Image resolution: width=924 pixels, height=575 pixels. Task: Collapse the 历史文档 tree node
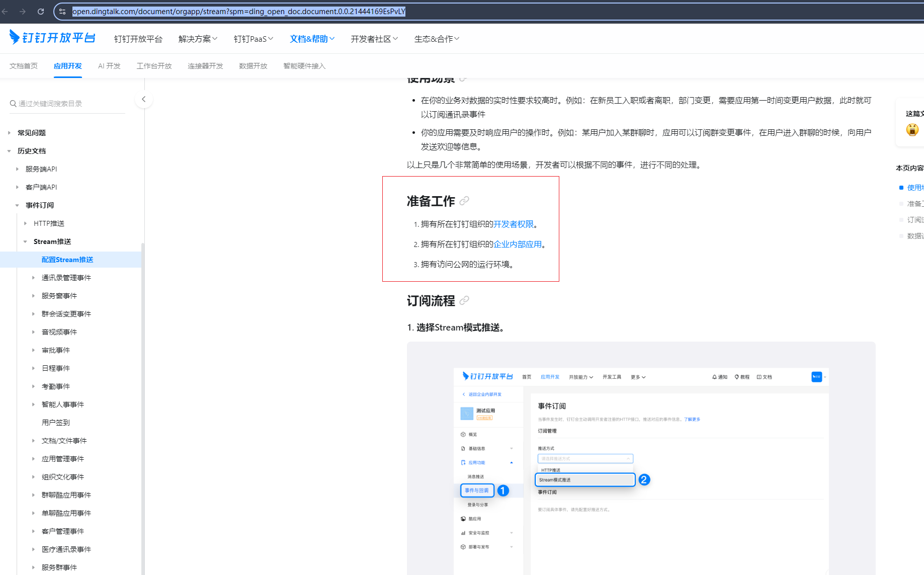pos(9,151)
